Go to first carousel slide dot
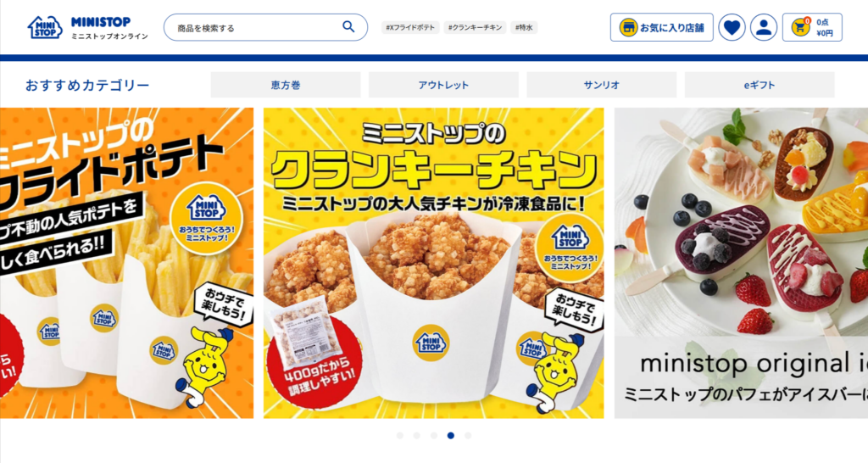Viewport: 868px width, 463px height. point(400,435)
